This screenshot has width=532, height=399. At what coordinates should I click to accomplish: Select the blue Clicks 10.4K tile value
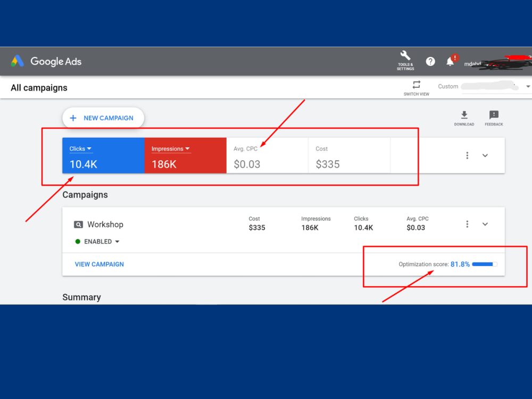click(84, 164)
